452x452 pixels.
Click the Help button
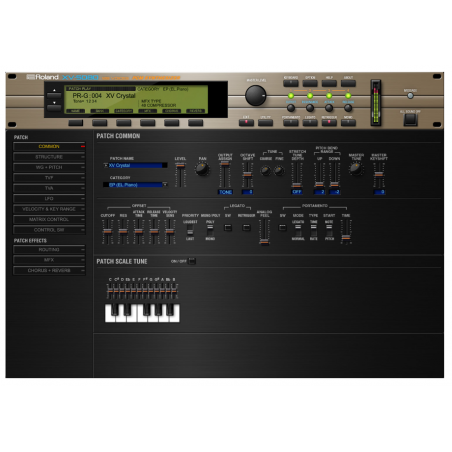329,83
